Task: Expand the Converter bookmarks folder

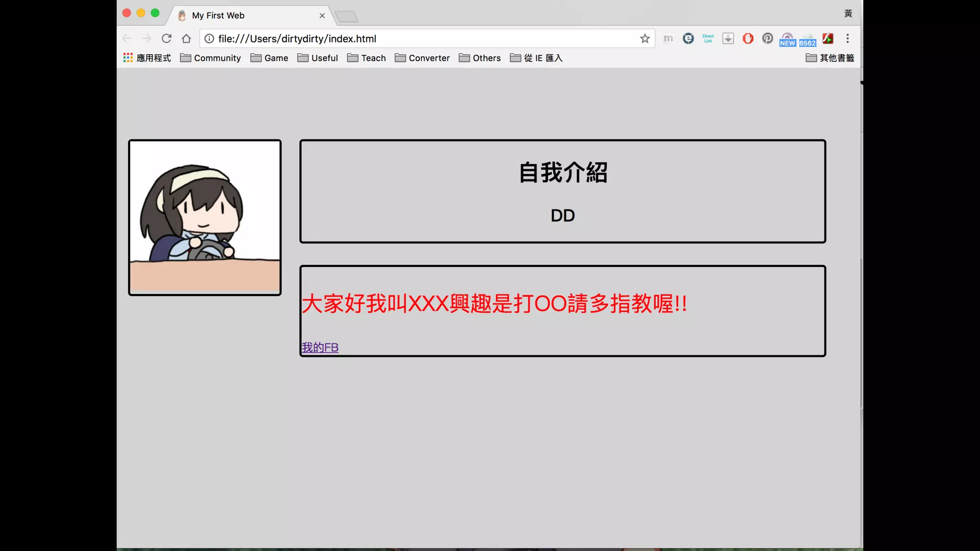Action: click(x=422, y=58)
